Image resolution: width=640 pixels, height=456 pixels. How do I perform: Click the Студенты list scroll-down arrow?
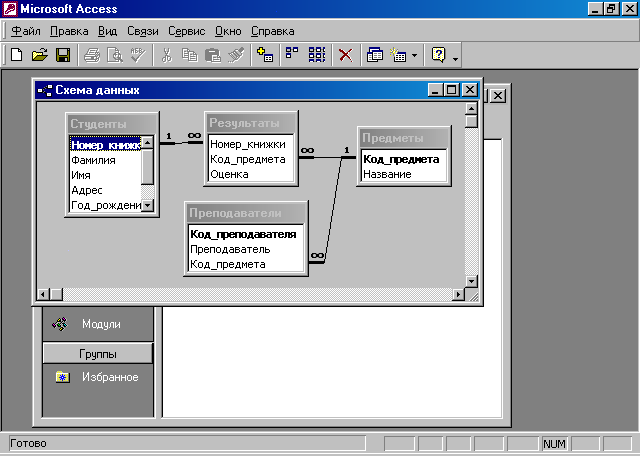[x=147, y=205]
